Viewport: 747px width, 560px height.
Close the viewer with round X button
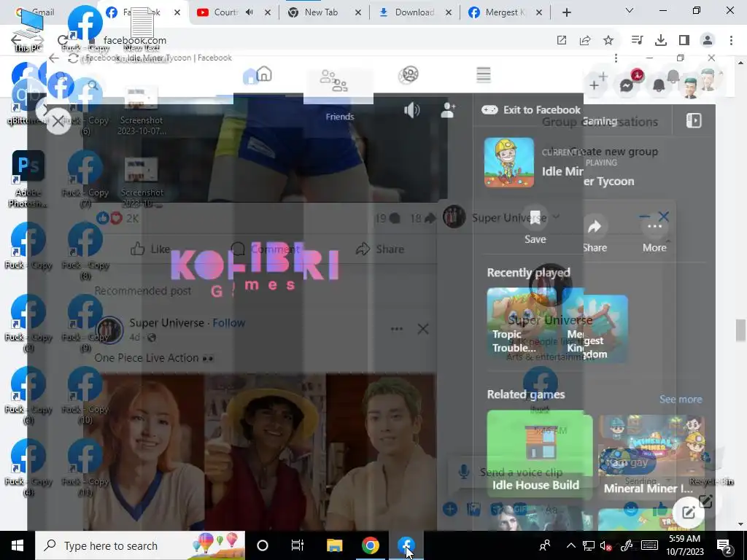pyautogui.click(x=58, y=122)
